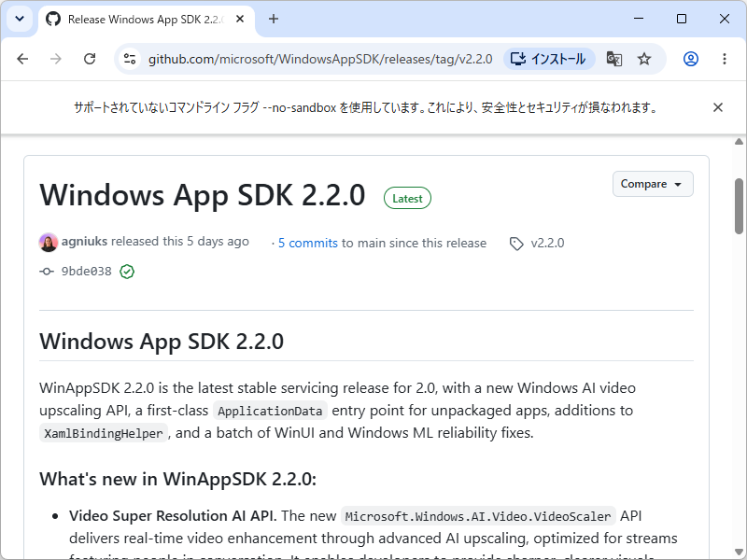Click the Latest release badge
The image size is (747, 560).
(407, 199)
